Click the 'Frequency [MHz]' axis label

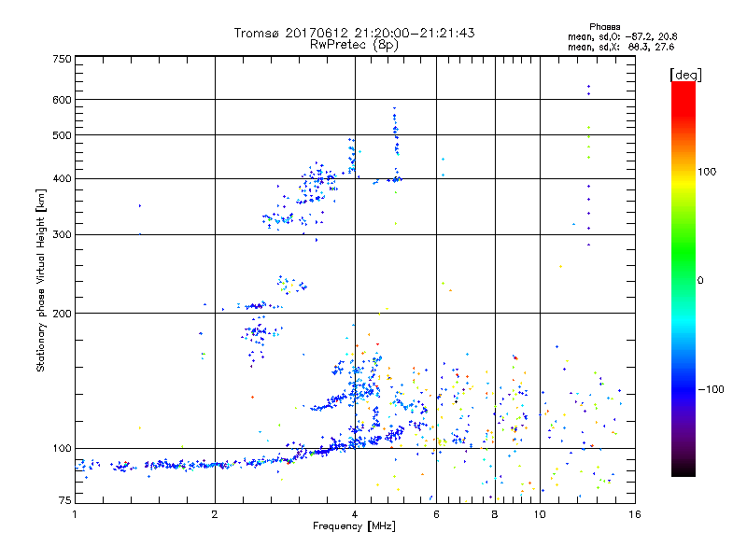point(354,526)
